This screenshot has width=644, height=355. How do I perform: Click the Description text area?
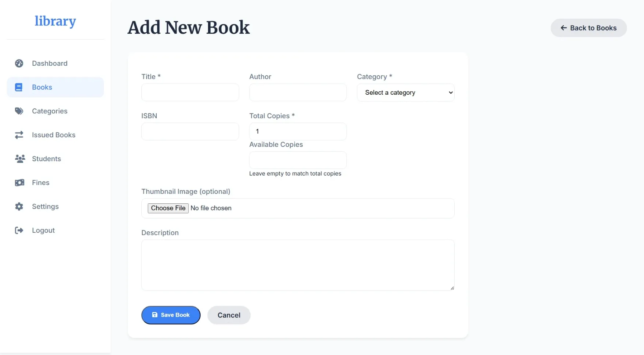[297, 265]
